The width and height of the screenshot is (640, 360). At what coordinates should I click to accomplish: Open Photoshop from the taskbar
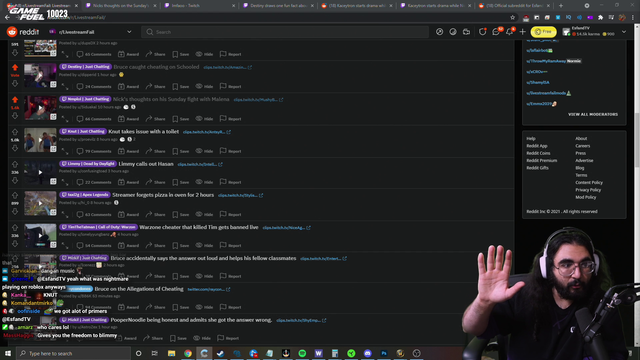384,353
